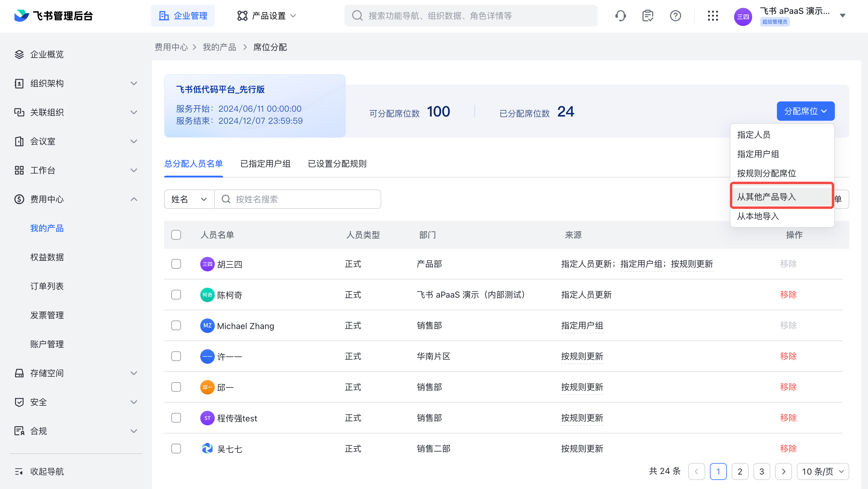Click the purple 三四 profile avatar
868x489 pixels.
click(x=743, y=17)
